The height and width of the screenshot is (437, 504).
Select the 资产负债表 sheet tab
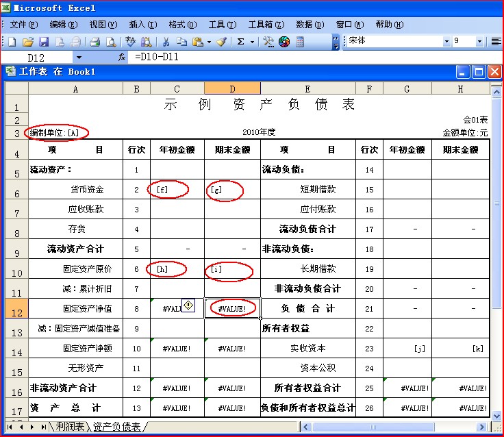[x=118, y=427]
